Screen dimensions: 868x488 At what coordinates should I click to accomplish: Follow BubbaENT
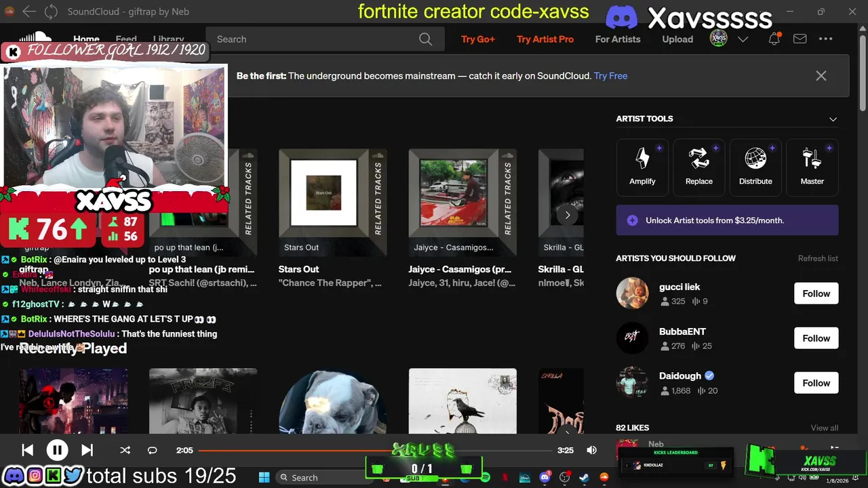pos(816,338)
